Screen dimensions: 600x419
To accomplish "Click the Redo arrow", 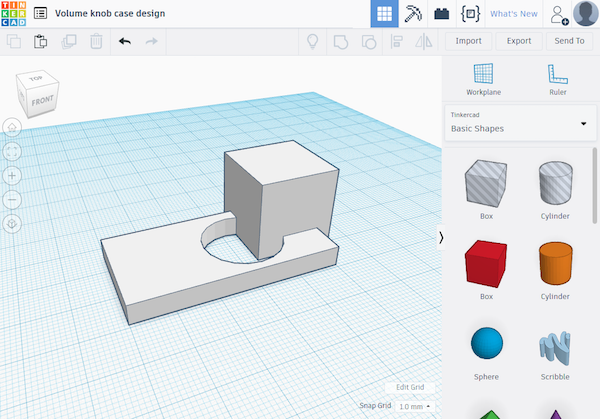I will point(152,41).
